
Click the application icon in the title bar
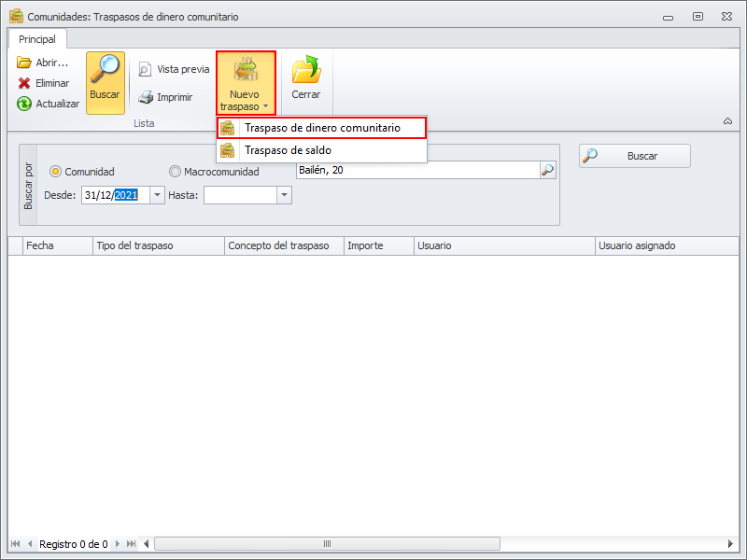pos(16,16)
